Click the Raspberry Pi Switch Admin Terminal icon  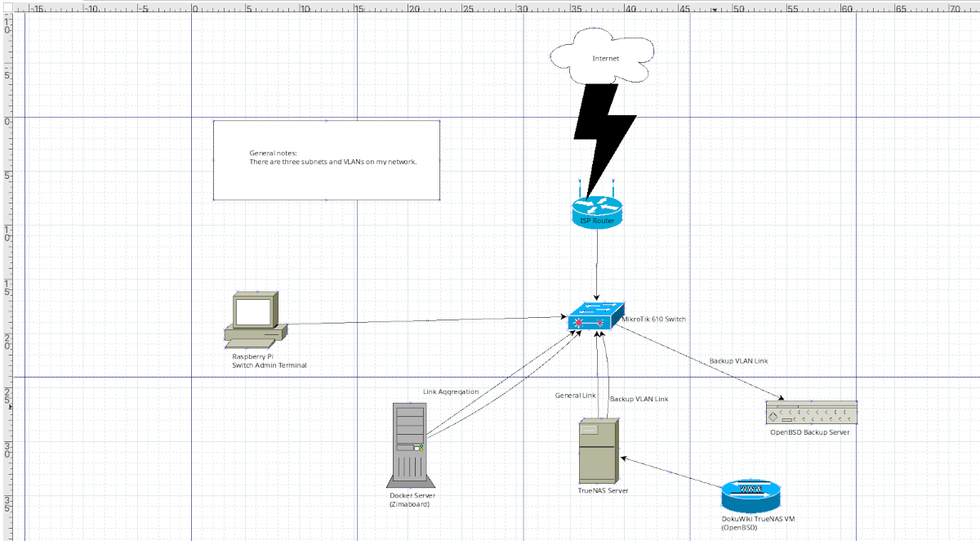255,315
